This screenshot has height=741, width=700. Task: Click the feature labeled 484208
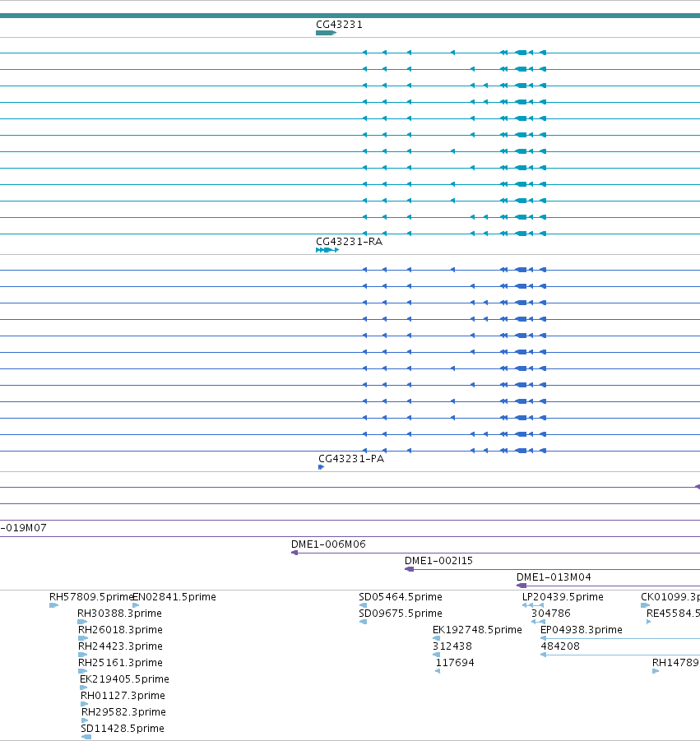coord(559,646)
